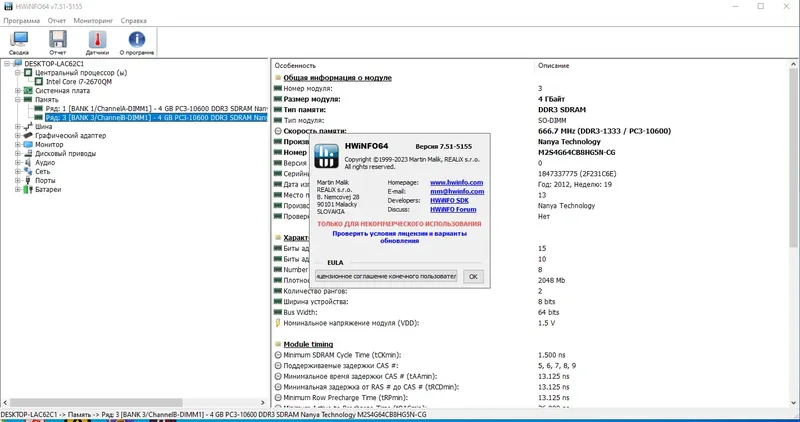Collapse the Память tree node
Viewport: 800px width, 422px height.
[x=18, y=100]
